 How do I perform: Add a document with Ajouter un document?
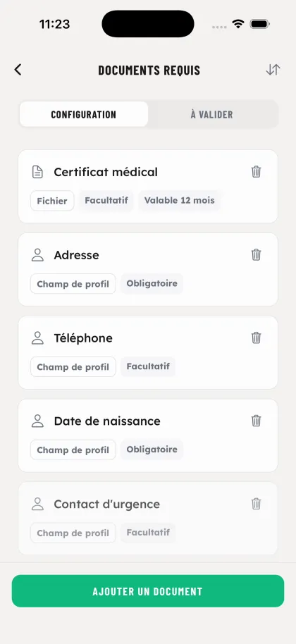click(148, 591)
